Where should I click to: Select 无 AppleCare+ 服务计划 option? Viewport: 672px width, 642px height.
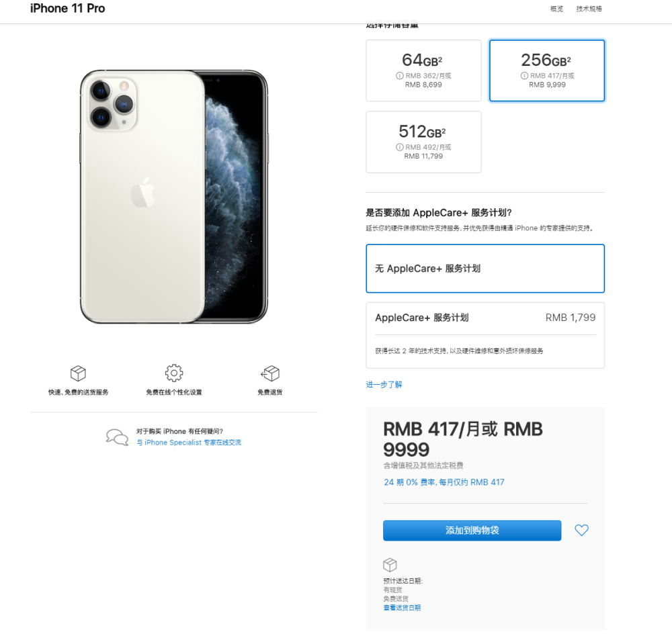coord(485,269)
